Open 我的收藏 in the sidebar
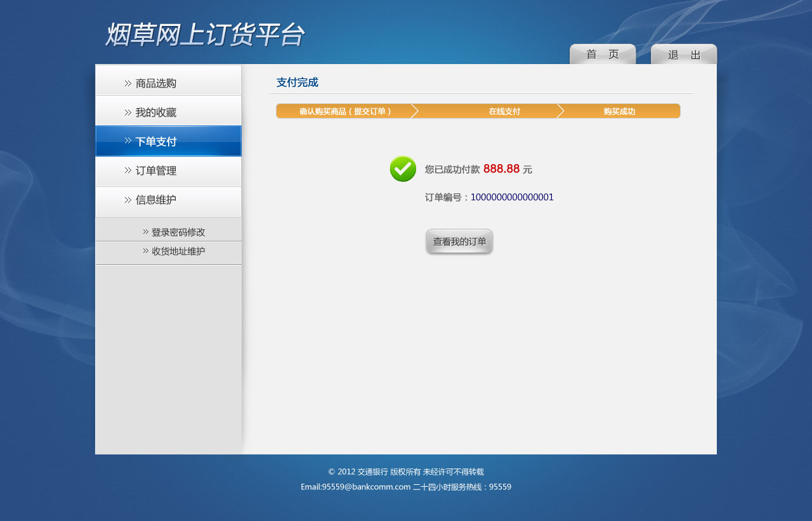 (x=168, y=111)
